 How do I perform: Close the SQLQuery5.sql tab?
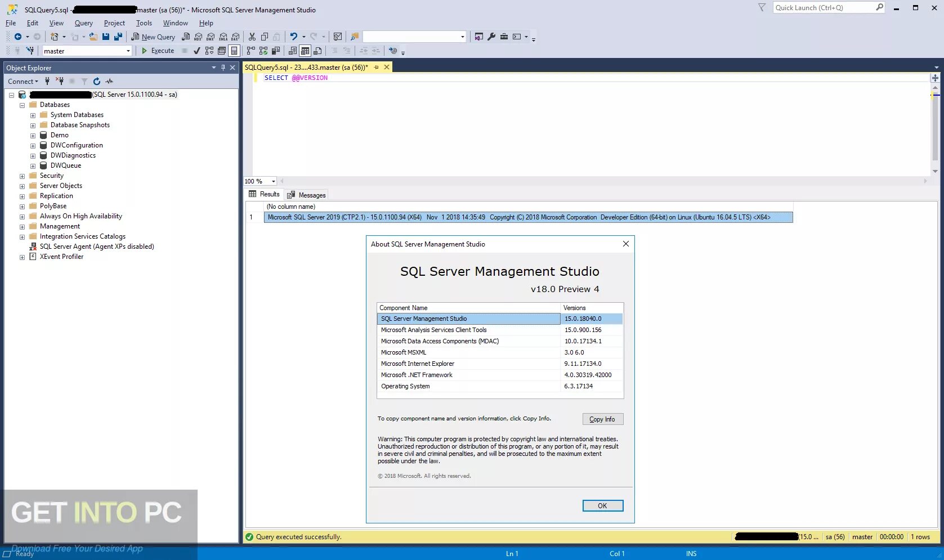click(x=387, y=67)
